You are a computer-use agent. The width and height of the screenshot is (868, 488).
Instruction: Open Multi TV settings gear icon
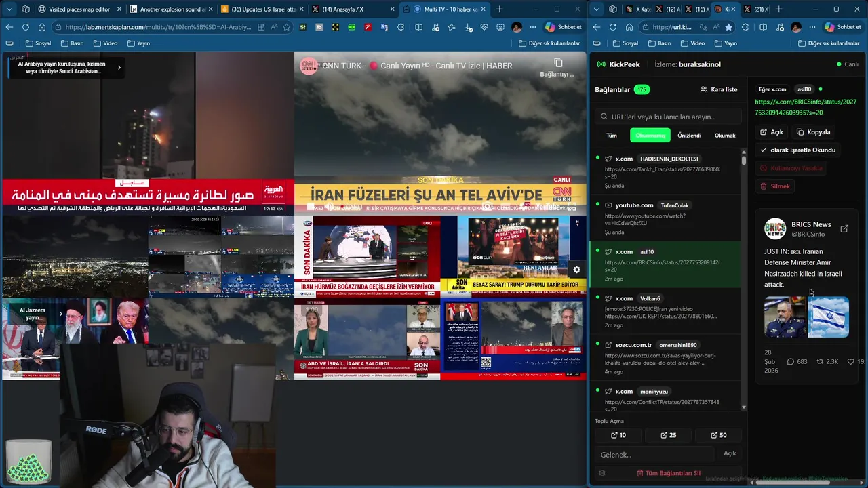click(x=576, y=270)
